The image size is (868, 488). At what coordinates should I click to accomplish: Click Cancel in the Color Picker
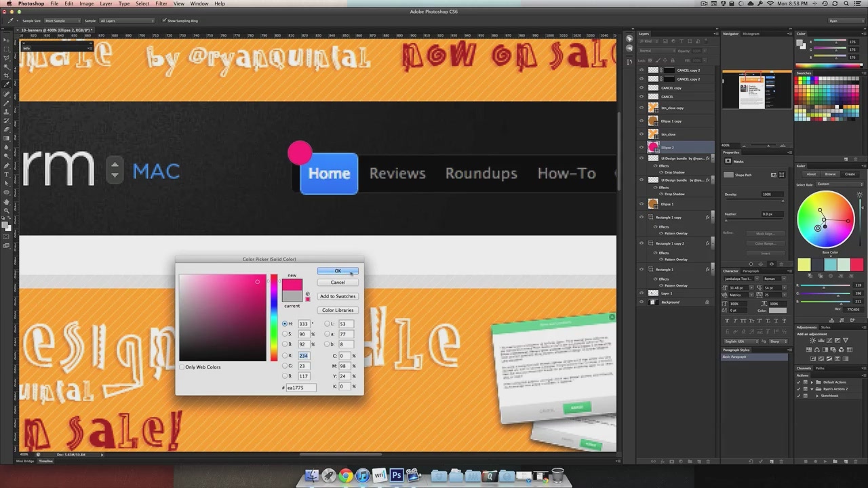point(338,283)
